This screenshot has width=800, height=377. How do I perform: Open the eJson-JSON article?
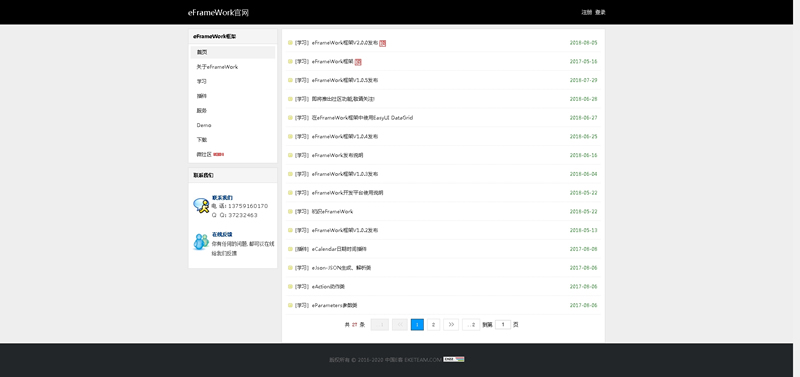[x=341, y=268]
